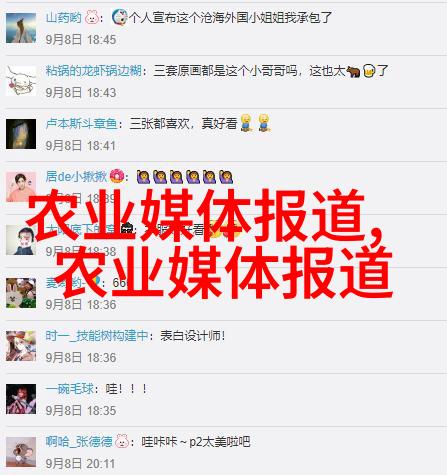The width and height of the screenshot is (447, 475).
Task: Open 啊哈_张德德 username link
Action: [79, 442]
